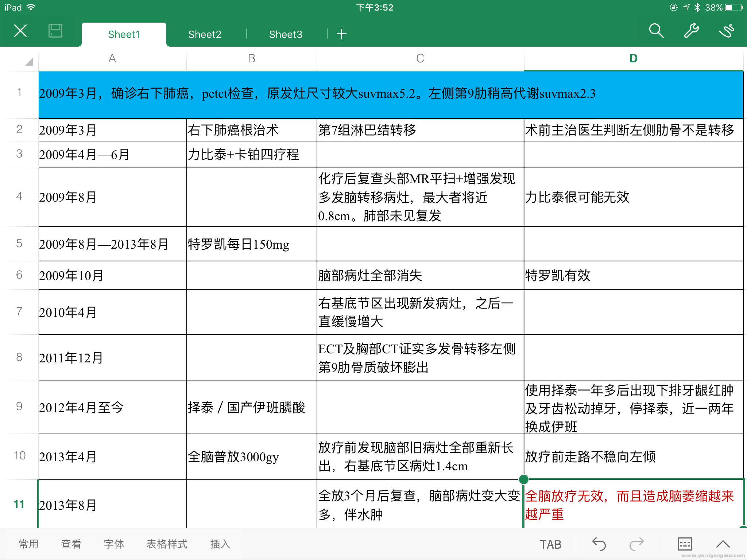Select cell '2010年4月'
The width and height of the screenshot is (747, 560).
coord(112,312)
